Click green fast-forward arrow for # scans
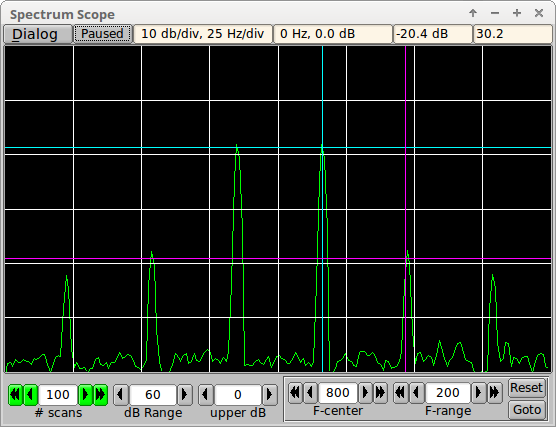The image size is (556, 427). click(x=100, y=395)
